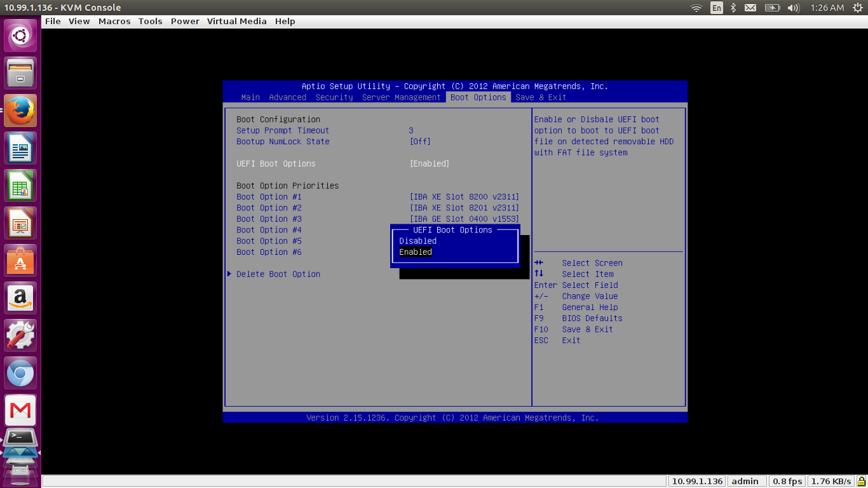Click Boot Option #3 IBA GE Slot 0400 value
The image size is (868, 488).
[x=465, y=219]
